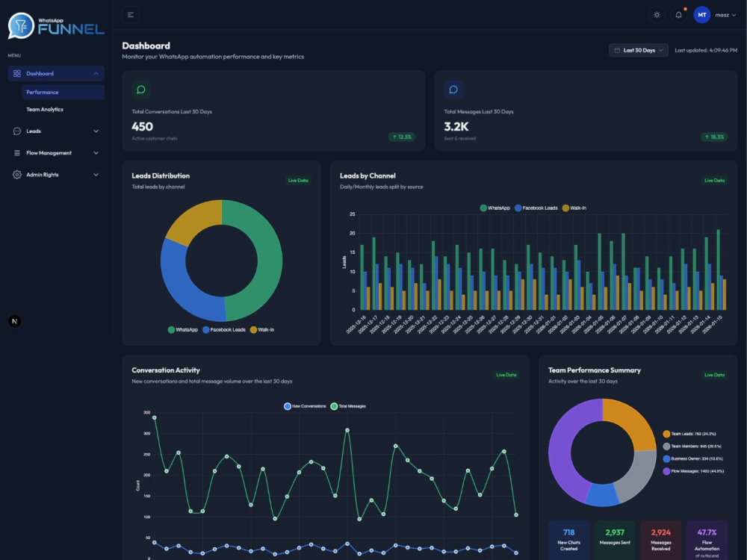Click the MT user avatar
747x560 pixels.
coord(701,15)
